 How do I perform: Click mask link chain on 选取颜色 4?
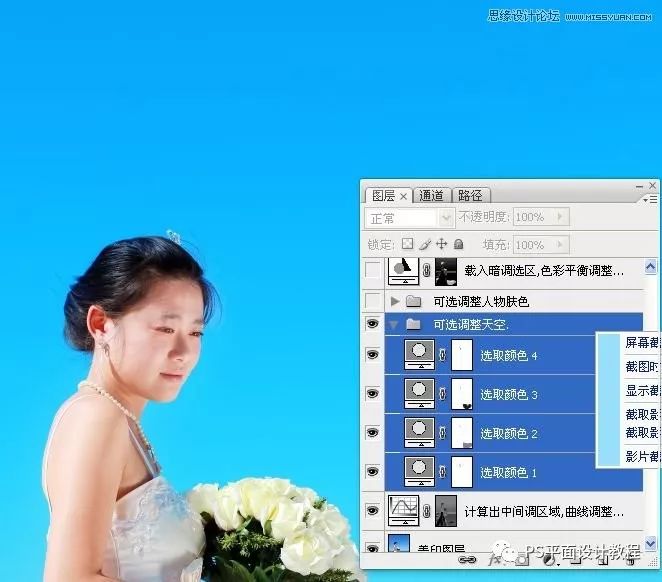[x=442, y=355]
